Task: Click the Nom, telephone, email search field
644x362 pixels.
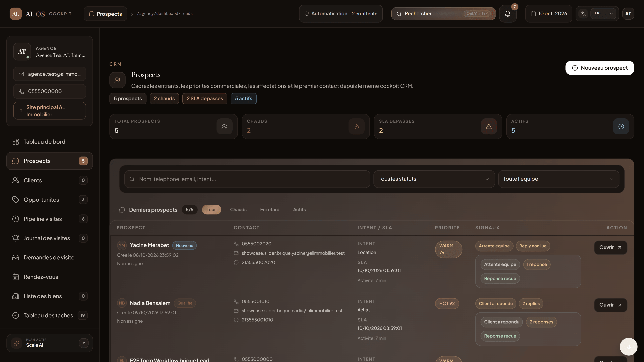Action: (247, 179)
